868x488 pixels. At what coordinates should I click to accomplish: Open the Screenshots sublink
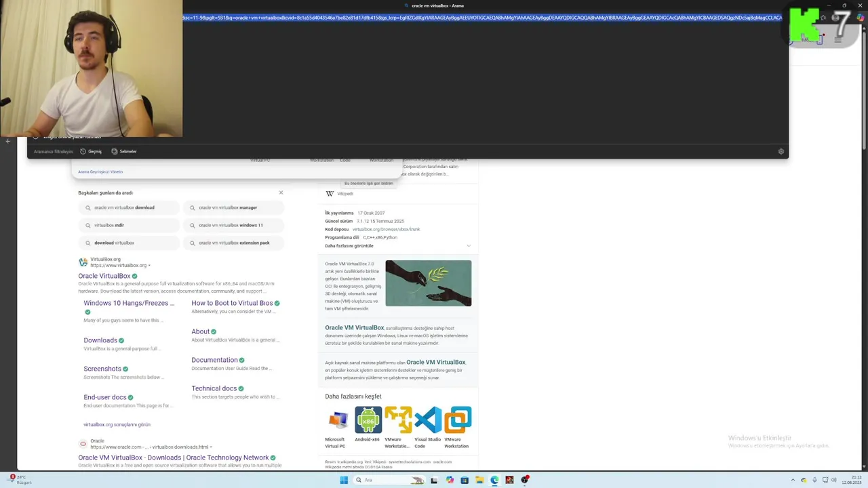102,369
